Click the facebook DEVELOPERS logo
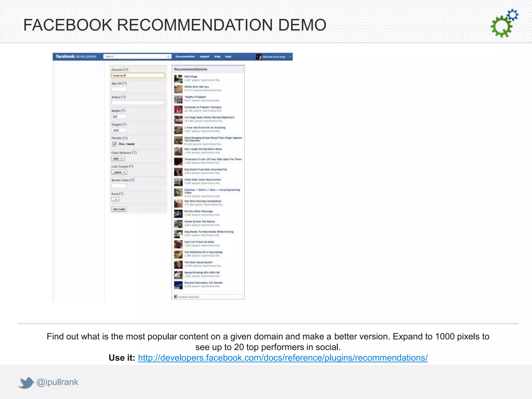This screenshot has width=532, height=399. tap(76, 56)
